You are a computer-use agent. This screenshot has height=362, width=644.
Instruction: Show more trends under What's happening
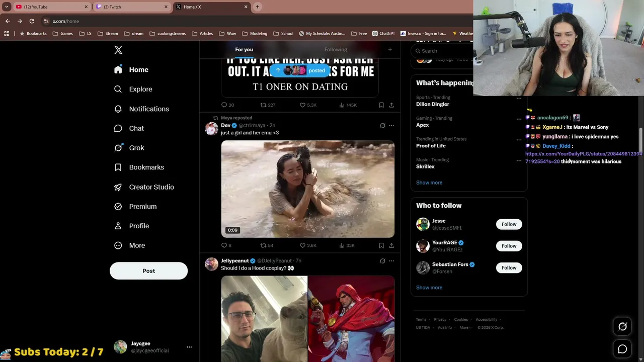tap(429, 183)
